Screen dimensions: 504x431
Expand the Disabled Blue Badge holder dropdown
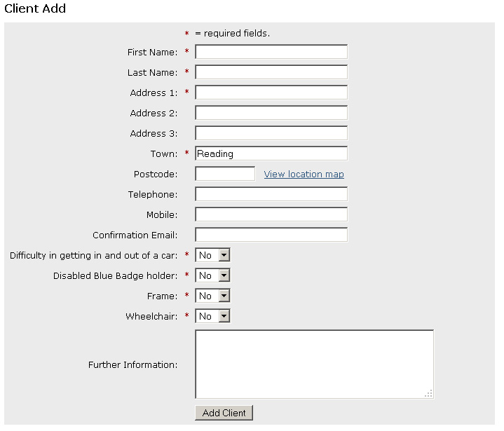pos(212,275)
